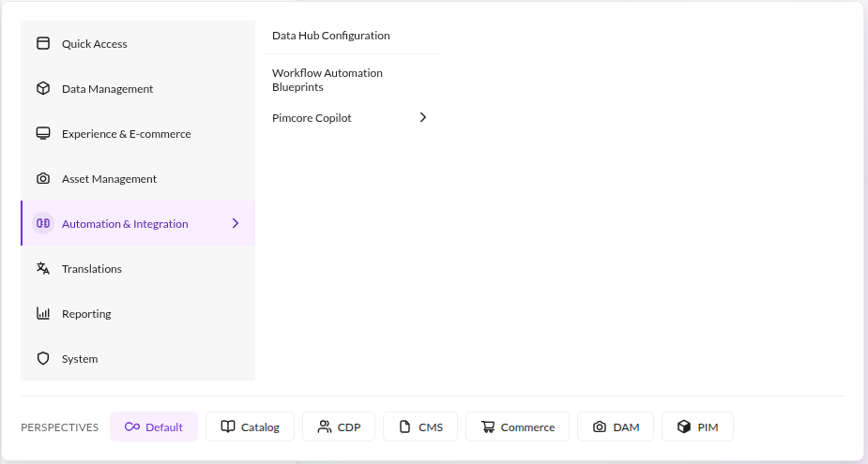Click the book icon in Catalog perspective

tap(228, 427)
